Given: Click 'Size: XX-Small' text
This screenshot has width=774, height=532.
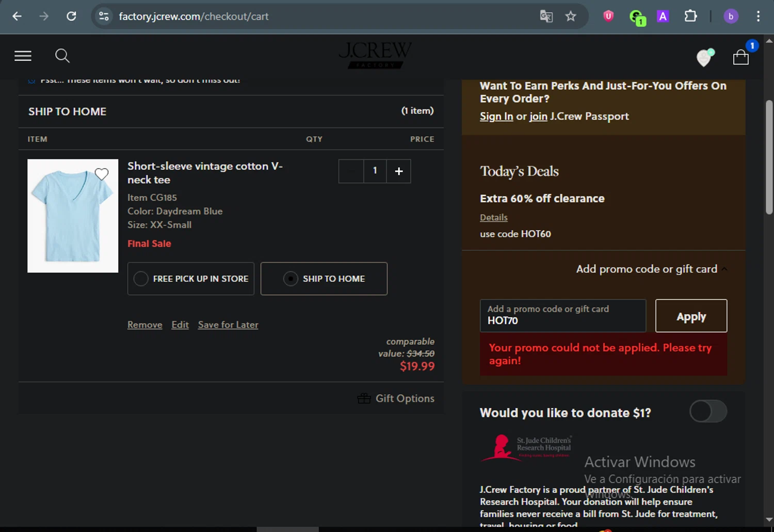Looking at the screenshot, I should click(x=159, y=225).
